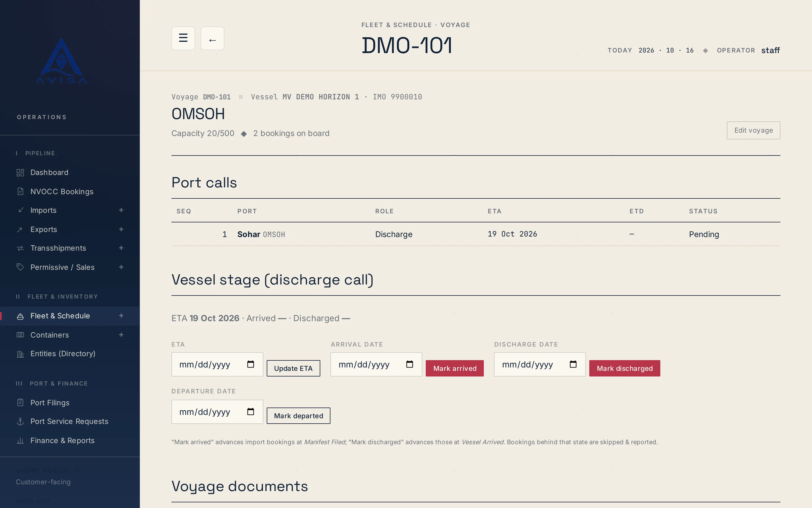Viewport: 812px width, 508px height.
Task: Navigate to Finance & Reports
Action: pos(70,441)
